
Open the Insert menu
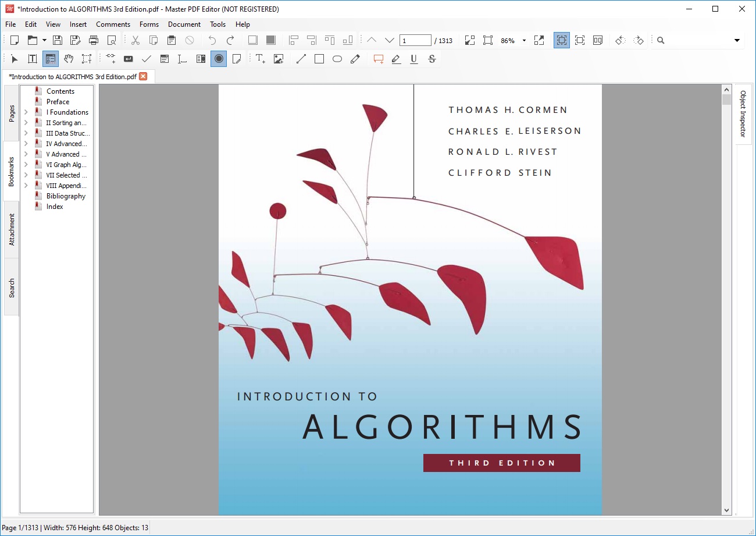79,24
